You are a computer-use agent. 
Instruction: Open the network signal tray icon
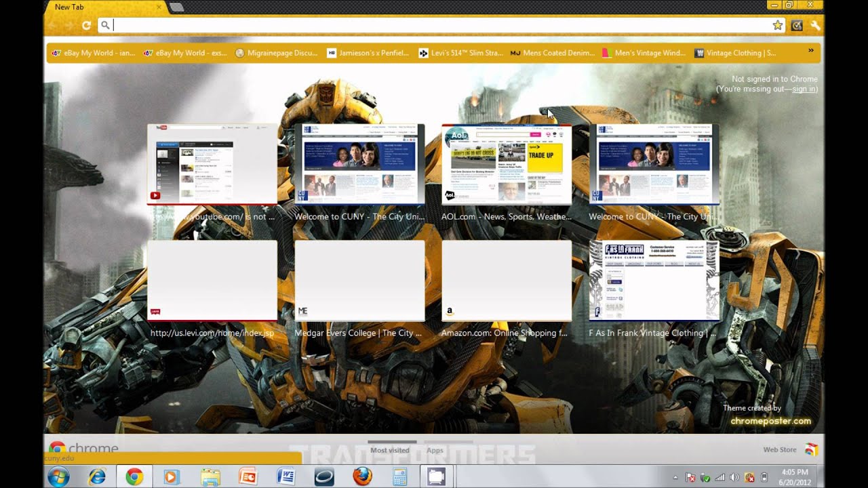point(720,477)
